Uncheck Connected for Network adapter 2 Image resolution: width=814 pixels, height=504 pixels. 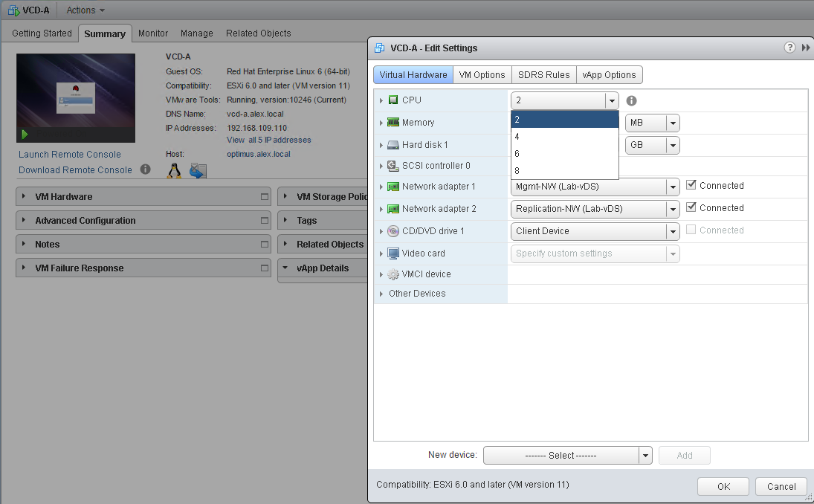pyautogui.click(x=691, y=208)
